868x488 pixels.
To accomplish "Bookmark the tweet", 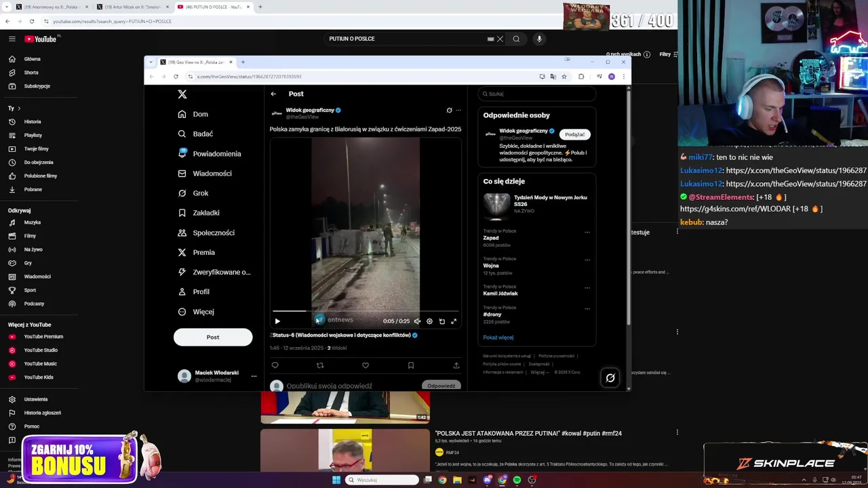I will [411, 365].
